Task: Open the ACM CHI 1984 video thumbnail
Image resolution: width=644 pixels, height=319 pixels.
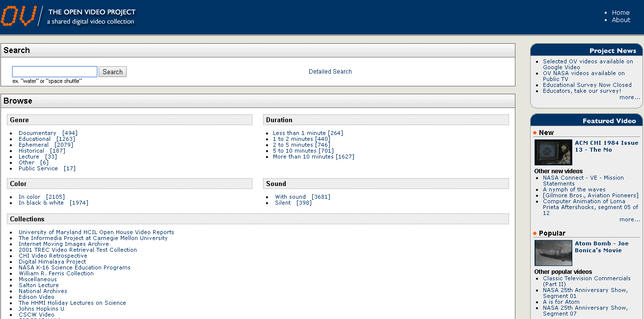Action: point(553,153)
